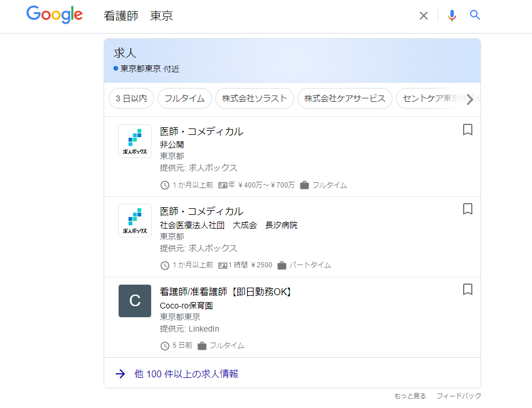Filter by 株式会社ケアサービス chip
This screenshot has width=532, height=408.
click(x=344, y=98)
